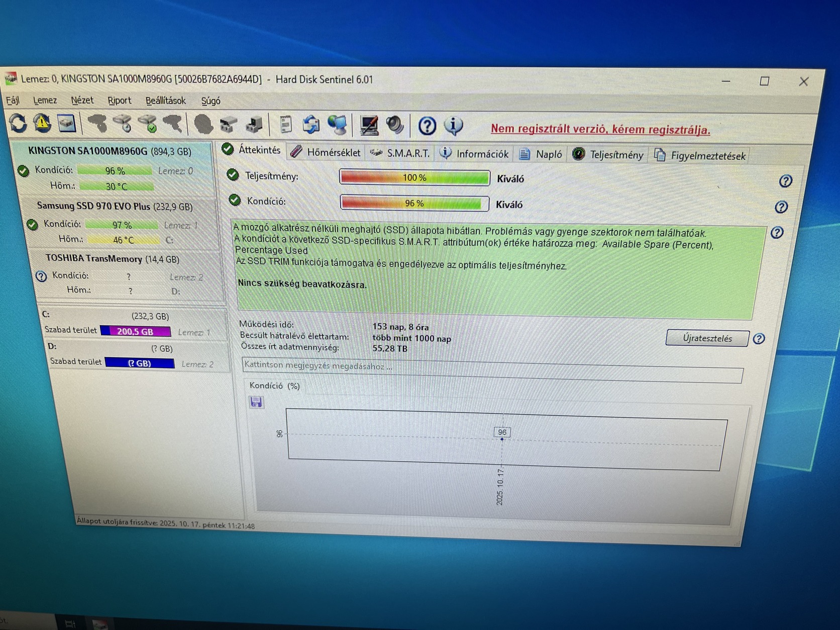Click the yellow warning triangle toolbar icon
This screenshot has width=840, height=630.
(42, 123)
